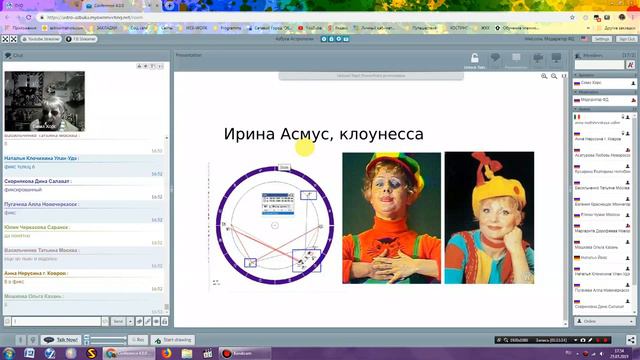Open File Explorer folder in taskbar
This screenshot has width=640, height=360.
click(187, 353)
